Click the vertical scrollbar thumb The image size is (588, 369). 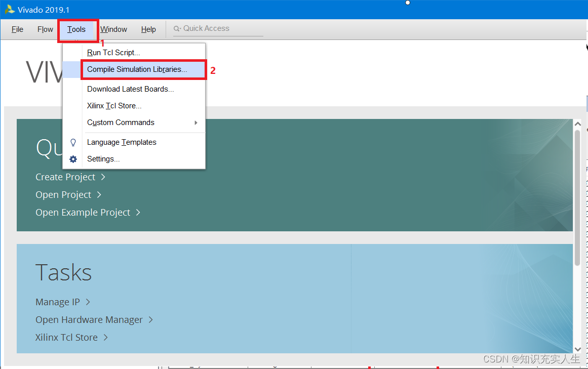click(577, 198)
